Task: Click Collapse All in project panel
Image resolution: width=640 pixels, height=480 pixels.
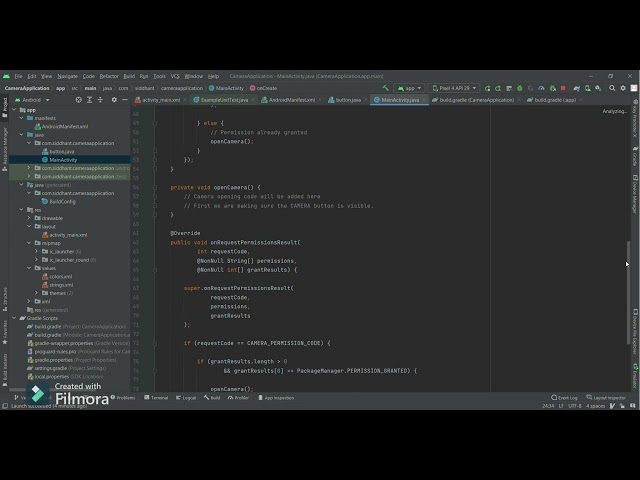Action: click(x=100, y=100)
